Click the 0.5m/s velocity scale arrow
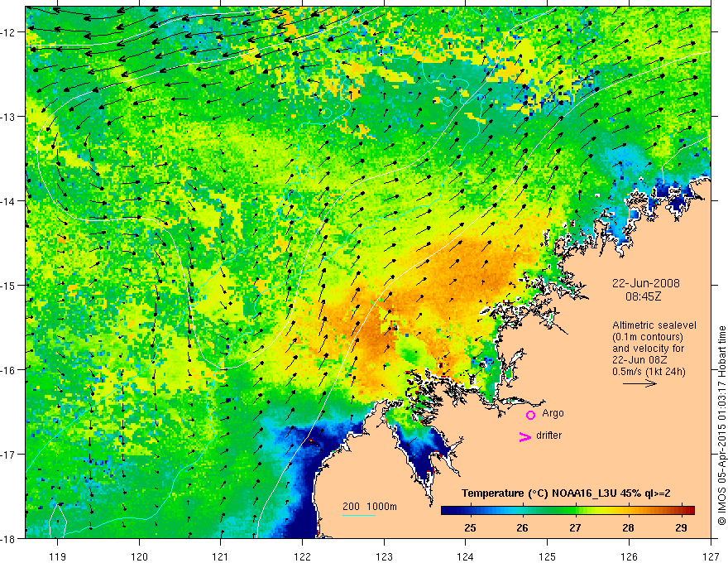The image size is (728, 563). (x=639, y=383)
